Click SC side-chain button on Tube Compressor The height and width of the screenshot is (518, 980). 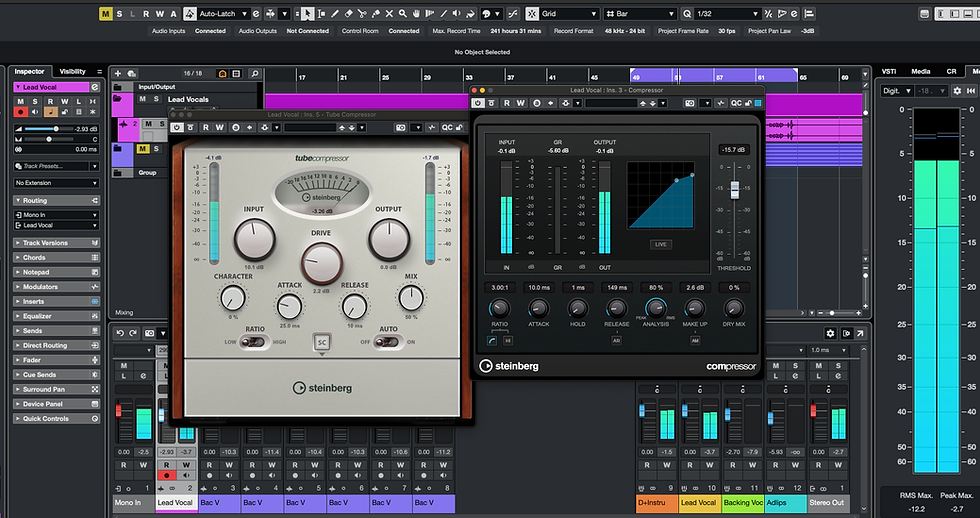322,342
